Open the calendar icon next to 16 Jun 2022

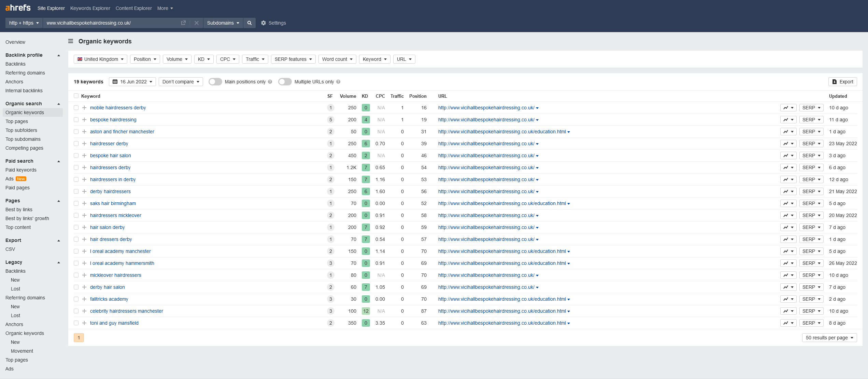[116, 82]
